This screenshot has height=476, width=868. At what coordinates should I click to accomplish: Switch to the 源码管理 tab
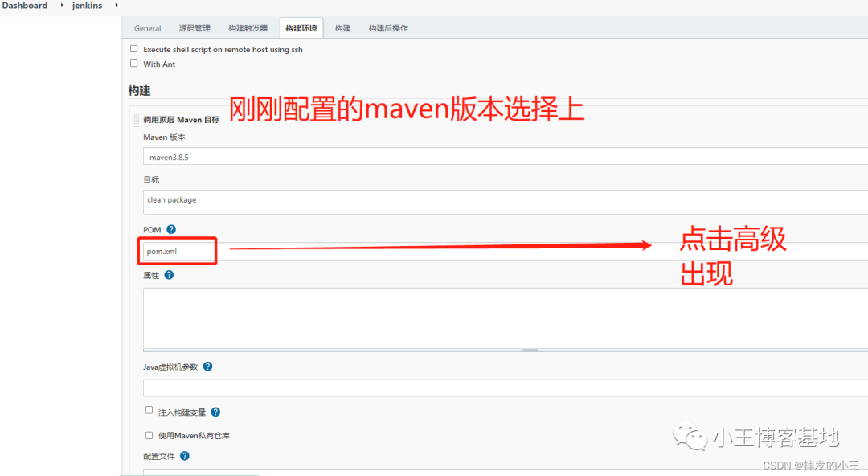194,27
